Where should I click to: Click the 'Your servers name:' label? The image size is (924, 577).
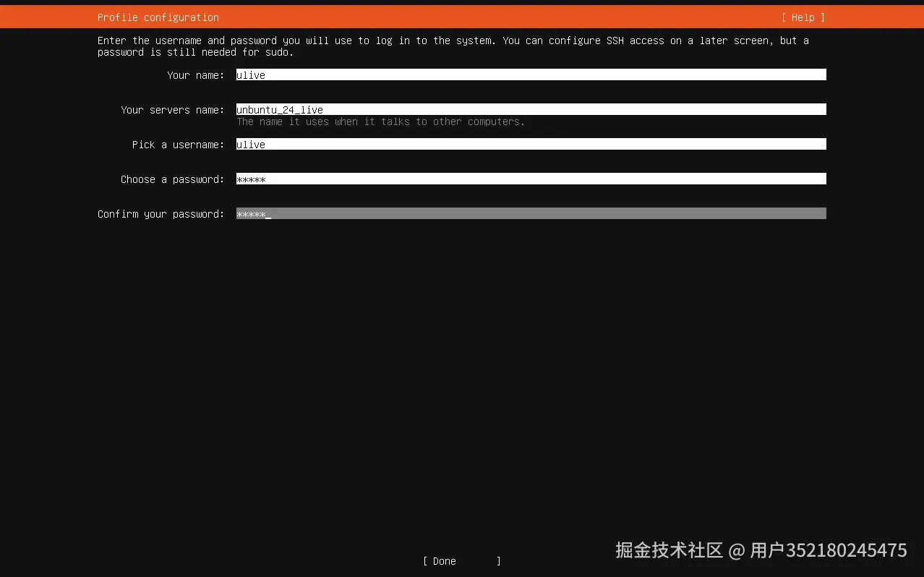pyautogui.click(x=173, y=110)
